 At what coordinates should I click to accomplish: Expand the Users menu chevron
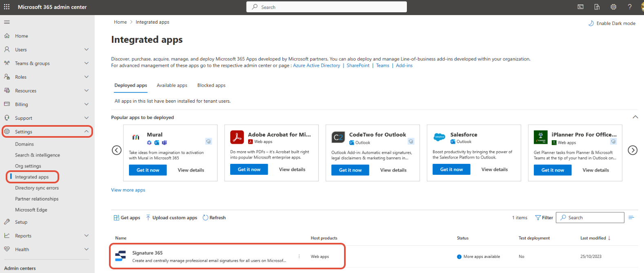coord(87,49)
